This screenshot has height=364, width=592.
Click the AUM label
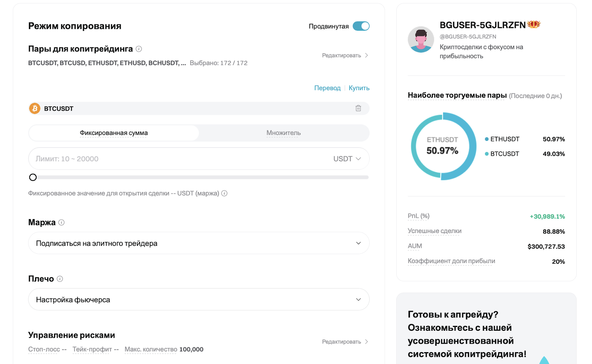[x=415, y=246]
